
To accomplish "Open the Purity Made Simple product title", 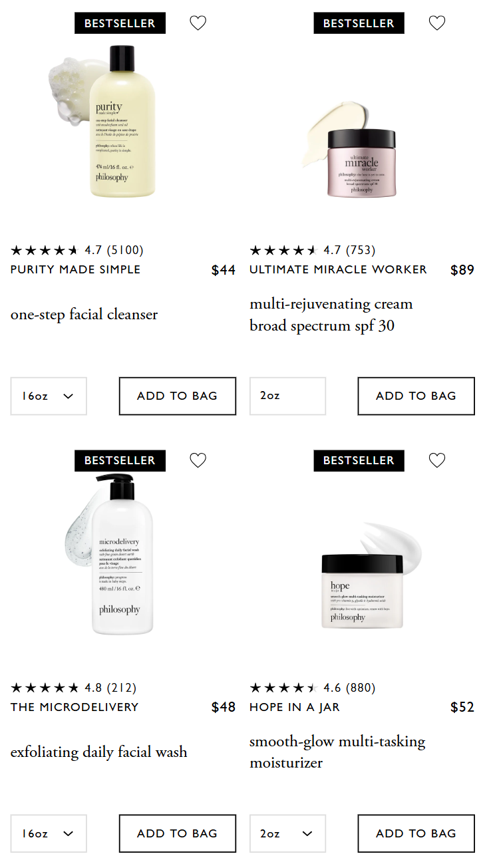I will click(x=76, y=269).
